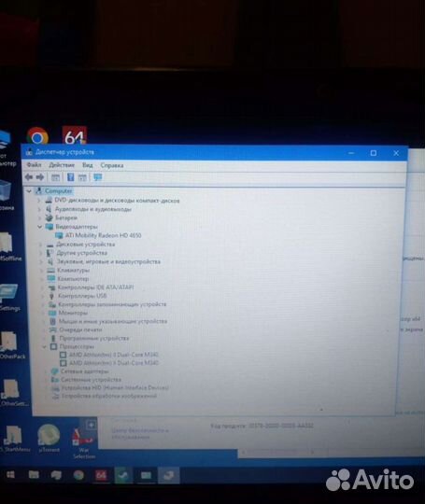425x504 pixels.
Task: Open the Справка menu
Action: point(112,165)
